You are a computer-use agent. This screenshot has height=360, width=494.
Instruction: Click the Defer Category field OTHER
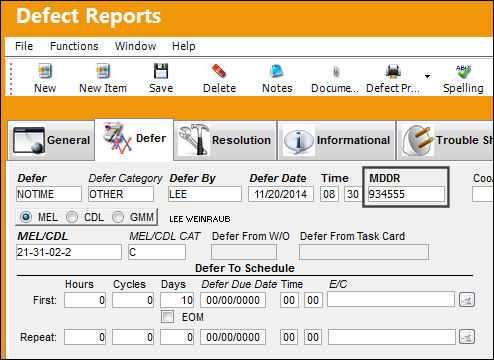coord(121,194)
